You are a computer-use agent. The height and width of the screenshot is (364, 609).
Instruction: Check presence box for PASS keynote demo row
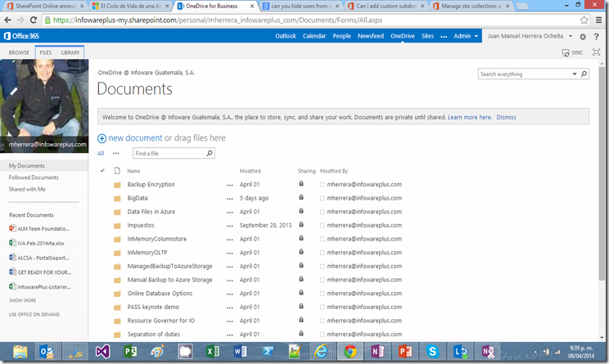[x=323, y=308]
